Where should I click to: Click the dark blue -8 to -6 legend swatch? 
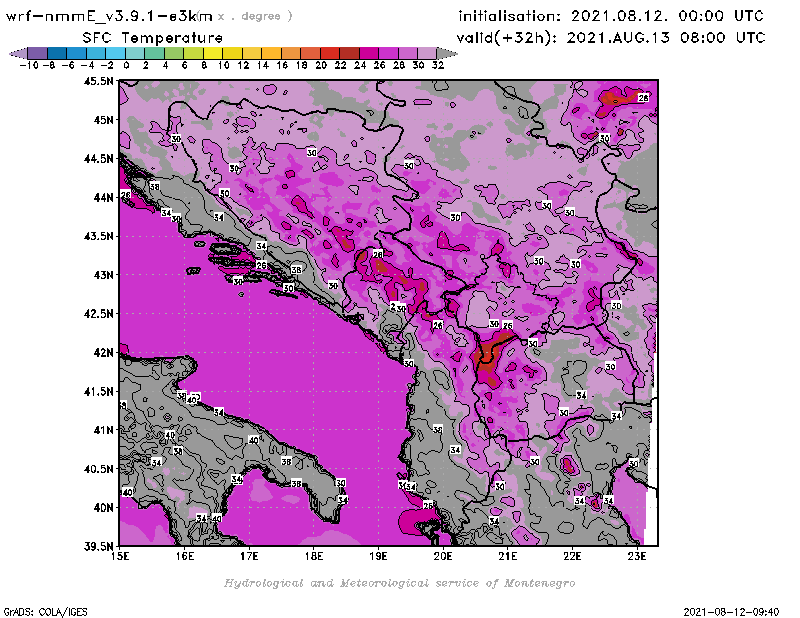[x=57, y=53]
